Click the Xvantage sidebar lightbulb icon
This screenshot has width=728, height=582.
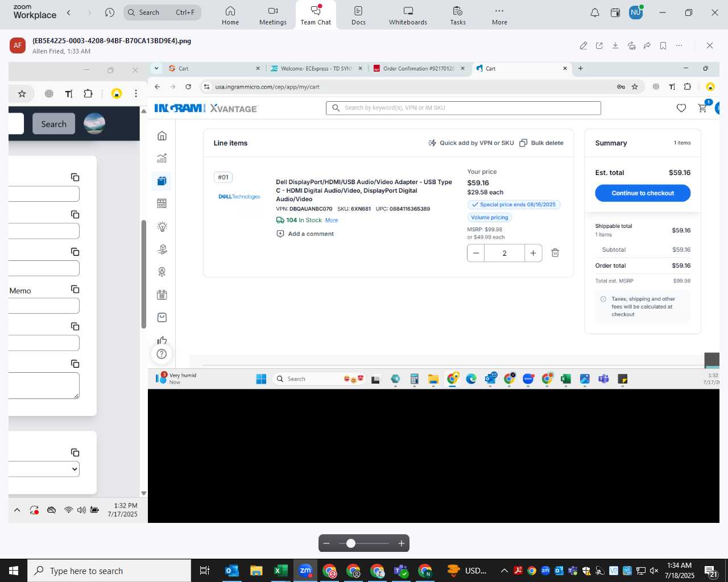pyautogui.click(x=162, y=227)
